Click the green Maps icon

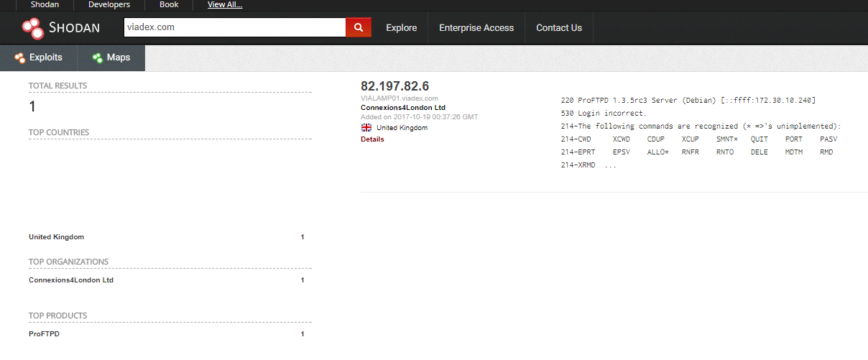tap(97, 57)
